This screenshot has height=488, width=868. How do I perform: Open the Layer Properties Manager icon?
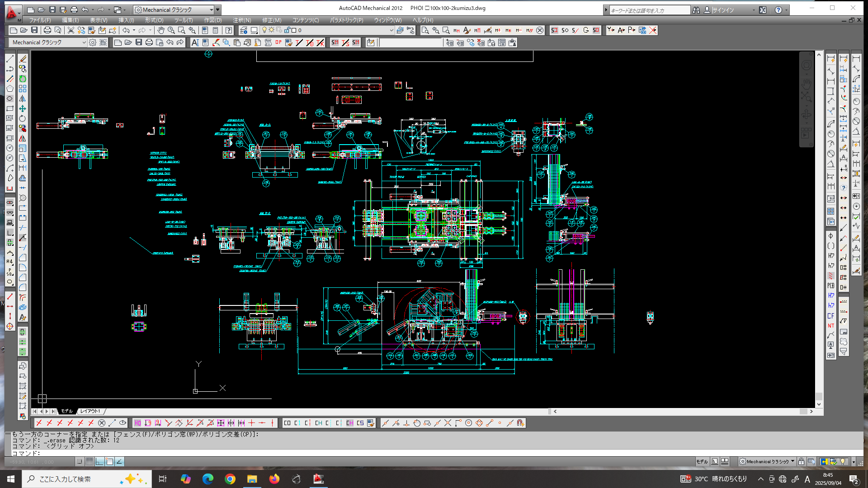244,30
